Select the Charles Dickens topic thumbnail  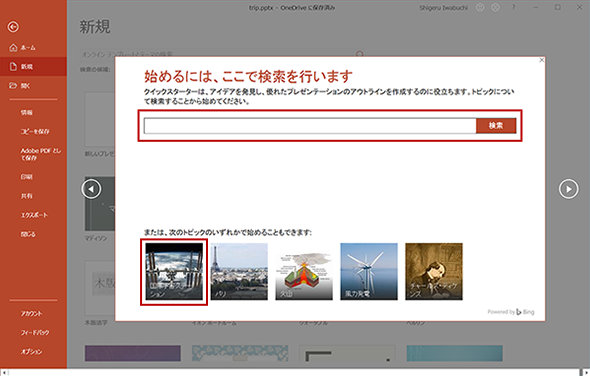click(434, 271)
